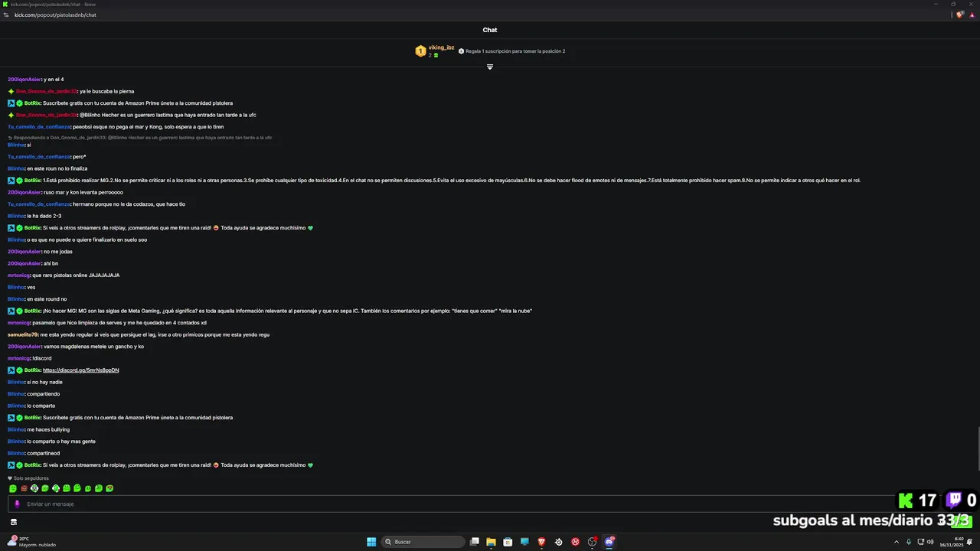The width and height of the screenshot is (980, 551).
Task: Open the weather widget showing 20°C
Action: [x=32, y=542]
